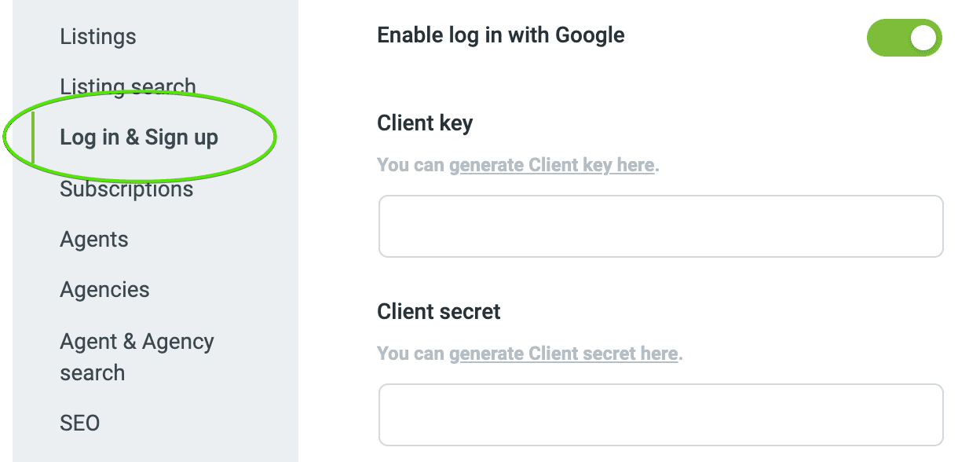The width and height of the screenshot is (980, 462).
Task: Select Agent & Agency search item
Action: [x=137, y=357]
